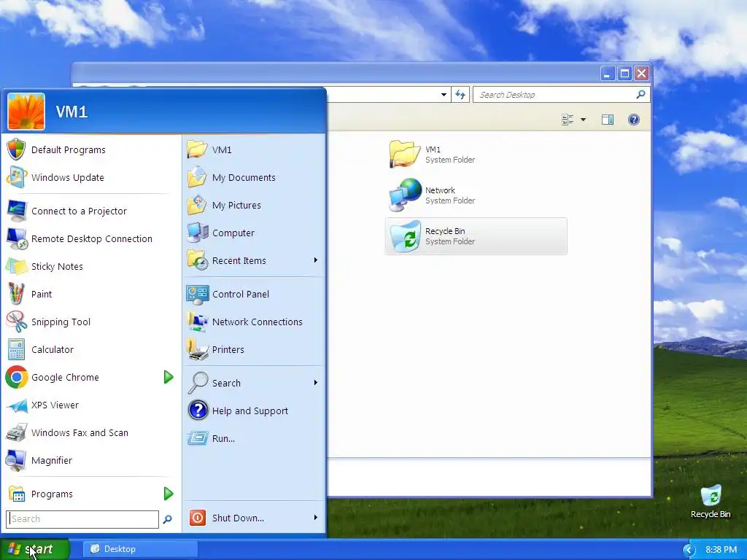
Task: Open Control Panel
Action: [x=254, y=295]
